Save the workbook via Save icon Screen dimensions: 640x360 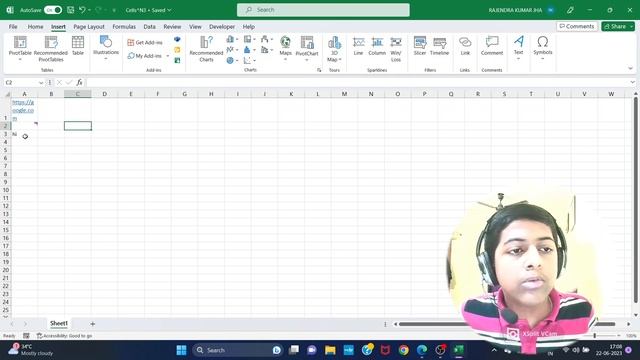tap(70, 10)
